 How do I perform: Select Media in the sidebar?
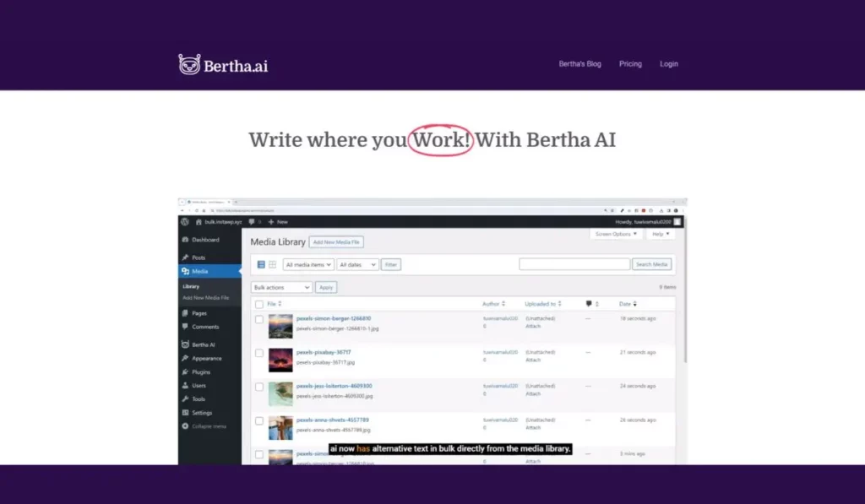tap(209, 271)
